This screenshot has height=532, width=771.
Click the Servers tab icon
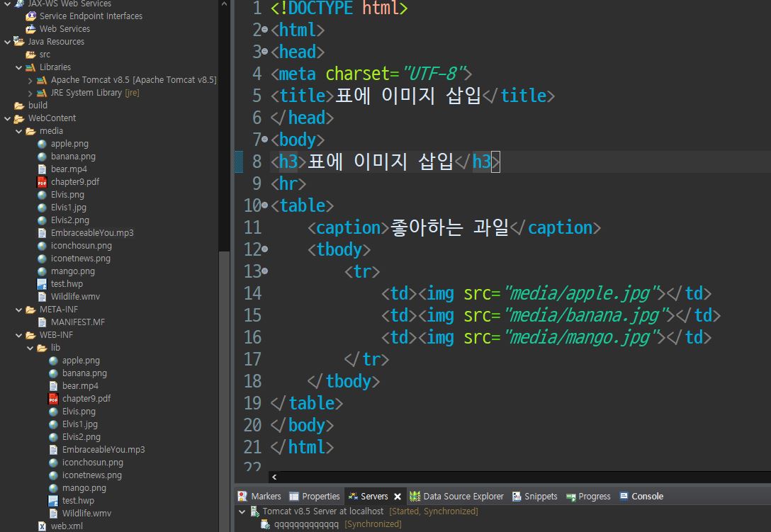click(352, 496)
